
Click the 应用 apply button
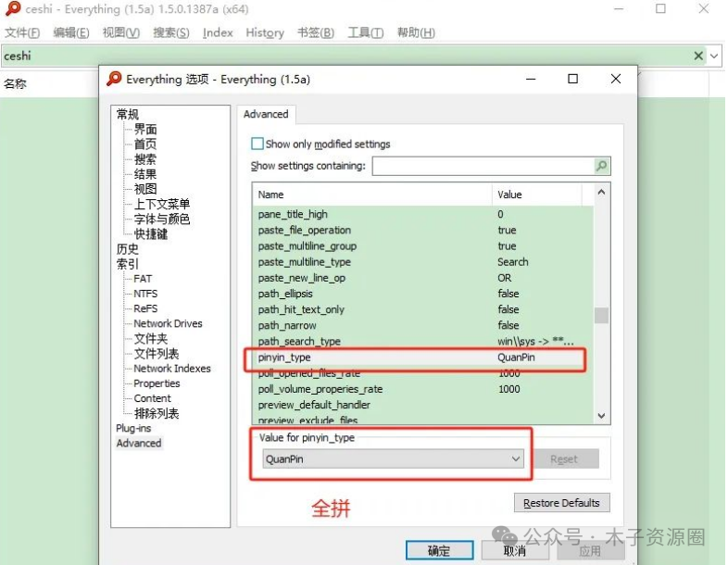point(590,551)
